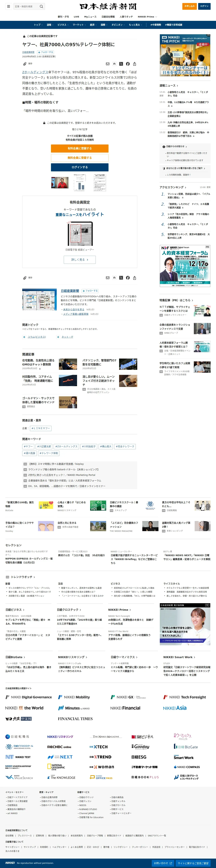This screenshot has width=216, height=868.
Task: Open the #LINEヤフー company tag
Action: pyautogui.click(x=41, y=428)
